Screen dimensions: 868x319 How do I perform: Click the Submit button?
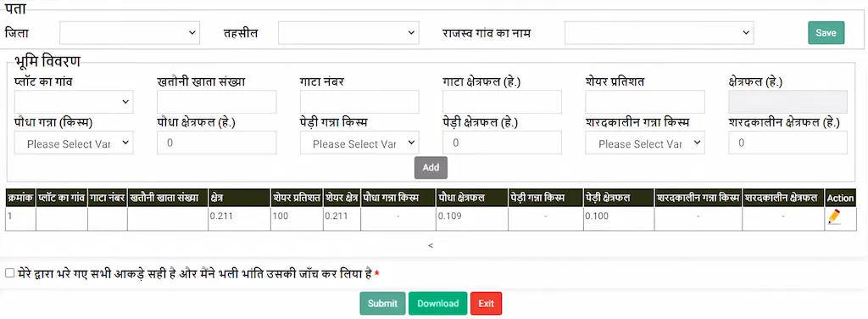[382, 304]
